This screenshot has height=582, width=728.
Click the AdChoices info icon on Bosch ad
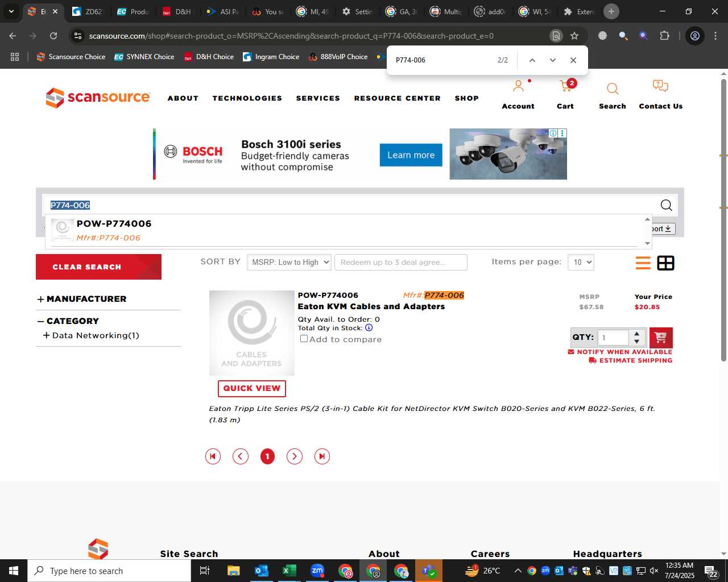[x=553, y=133]
